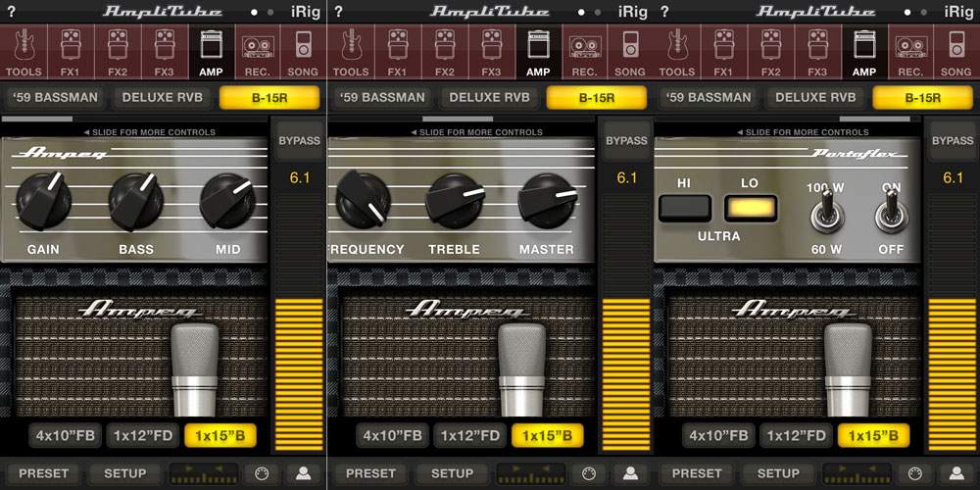The height and width of the screenshot is (490, 980).
Task: Choose 4x10"FB cabinet on TREBLE knob screen
Action: pos(393,436)
